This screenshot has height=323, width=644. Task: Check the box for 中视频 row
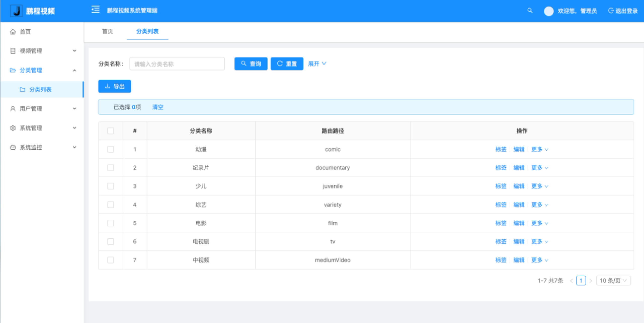coord(110,260)
